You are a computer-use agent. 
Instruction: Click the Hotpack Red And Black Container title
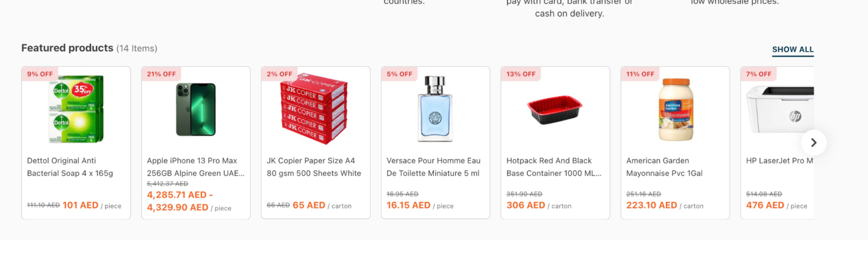coord(554,167)
